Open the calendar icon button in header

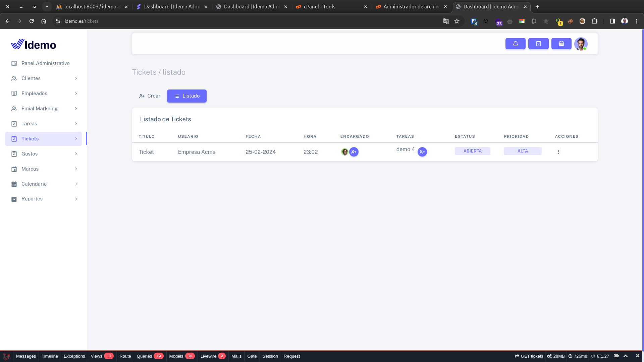(561, 44)
